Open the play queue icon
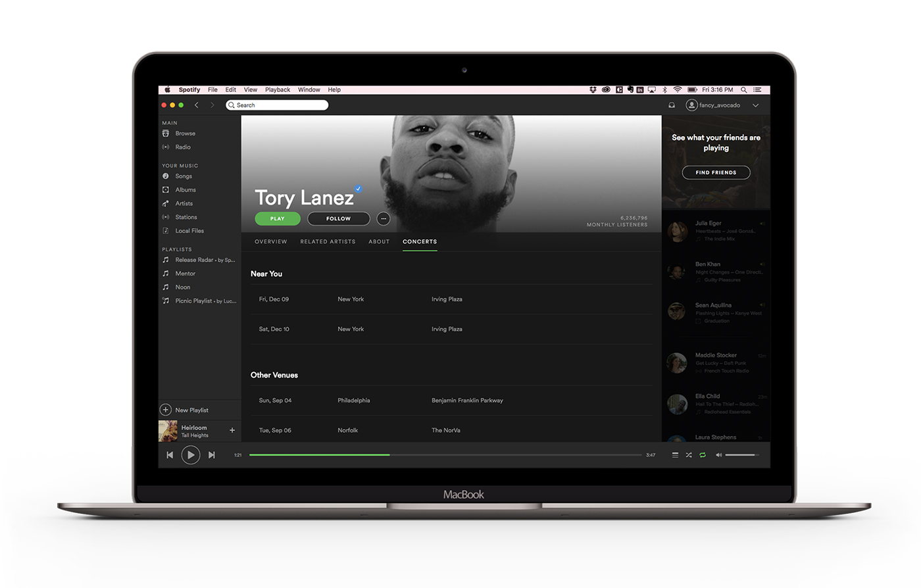The width and height of the screenshot is (921, 588). 675,454
